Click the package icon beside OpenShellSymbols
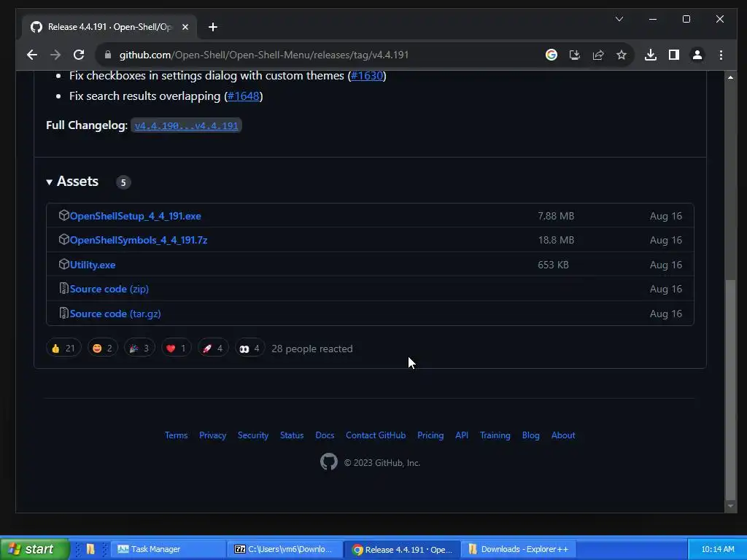 coord(64,239)
